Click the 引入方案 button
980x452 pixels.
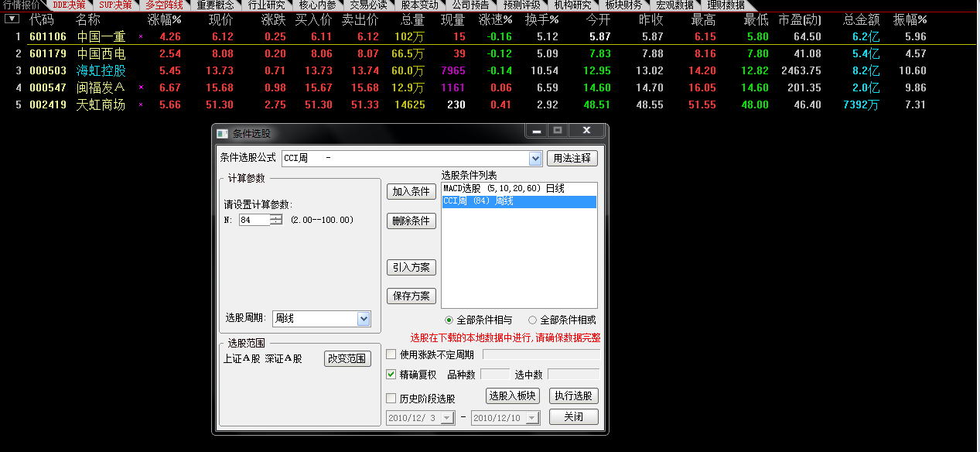coord(411,268)
